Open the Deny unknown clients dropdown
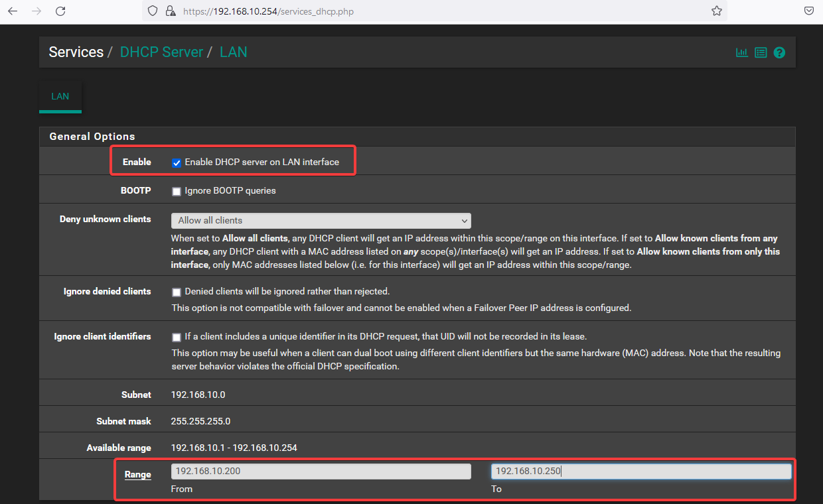 [x=321, y=221]
